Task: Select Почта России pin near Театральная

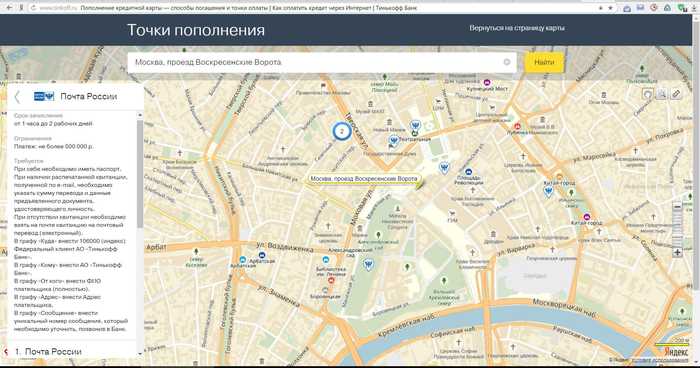Action: pyautogui.click(x=416, y=125)
